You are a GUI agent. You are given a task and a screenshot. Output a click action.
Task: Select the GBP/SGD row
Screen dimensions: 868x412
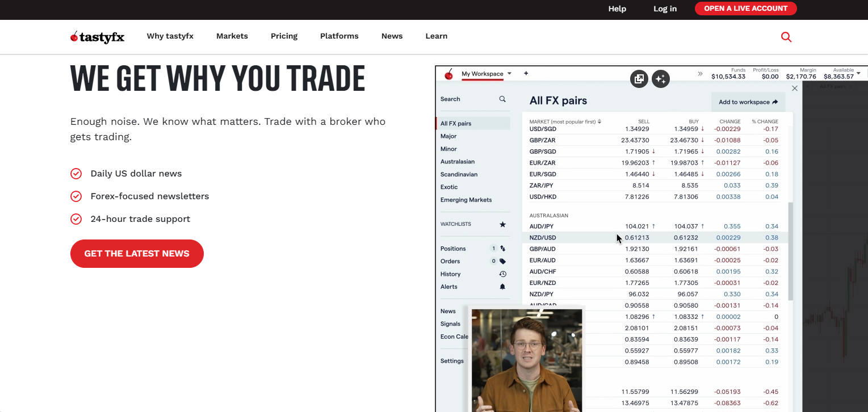tap(654, 152)
